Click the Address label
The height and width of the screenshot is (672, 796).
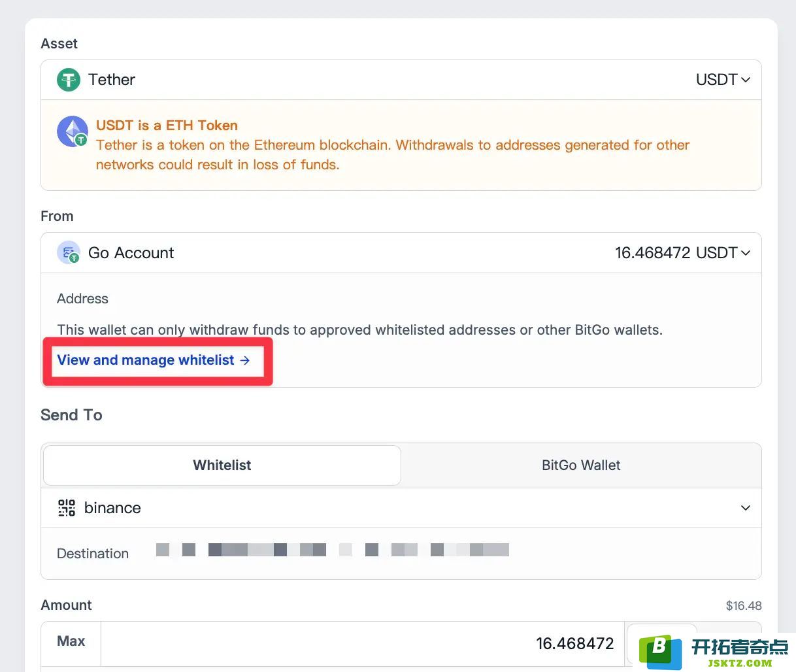coord(82,299)
